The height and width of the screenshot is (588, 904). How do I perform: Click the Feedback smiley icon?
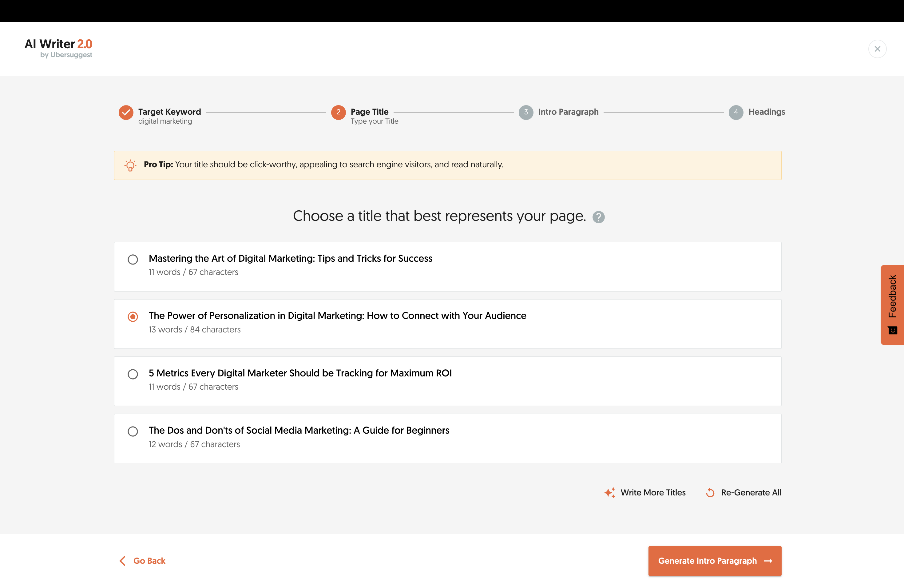(x=893, y=330)
